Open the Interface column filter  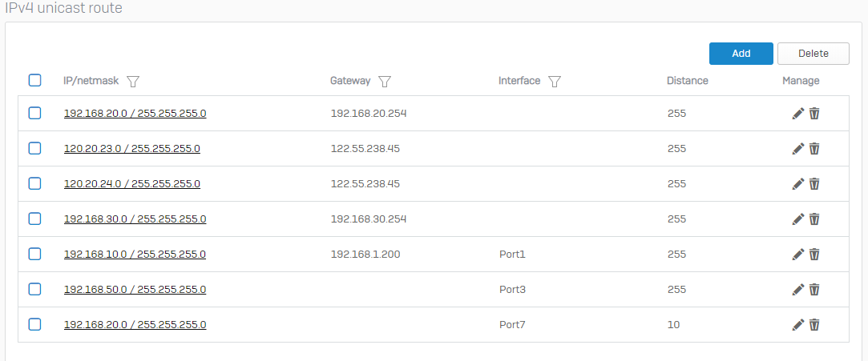pos(555,82)
